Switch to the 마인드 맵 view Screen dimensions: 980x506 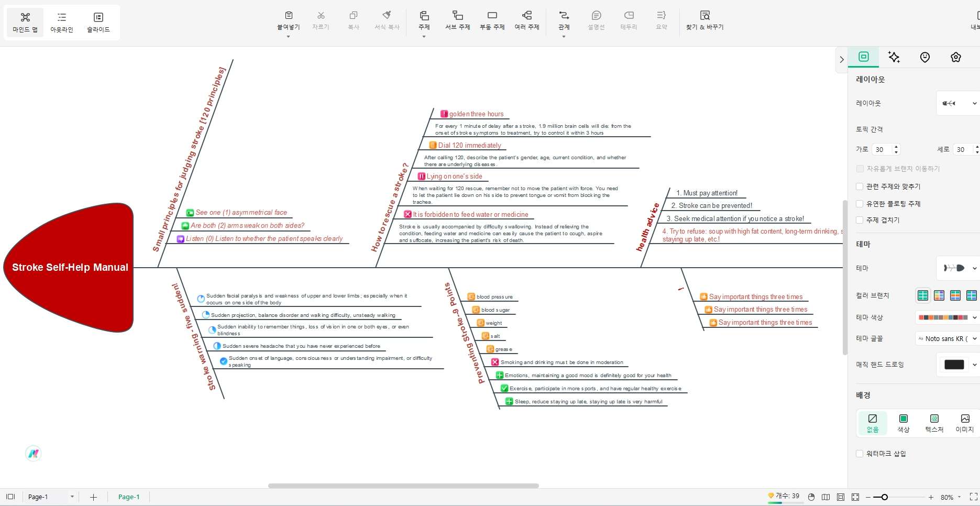[x=25, y=23]
